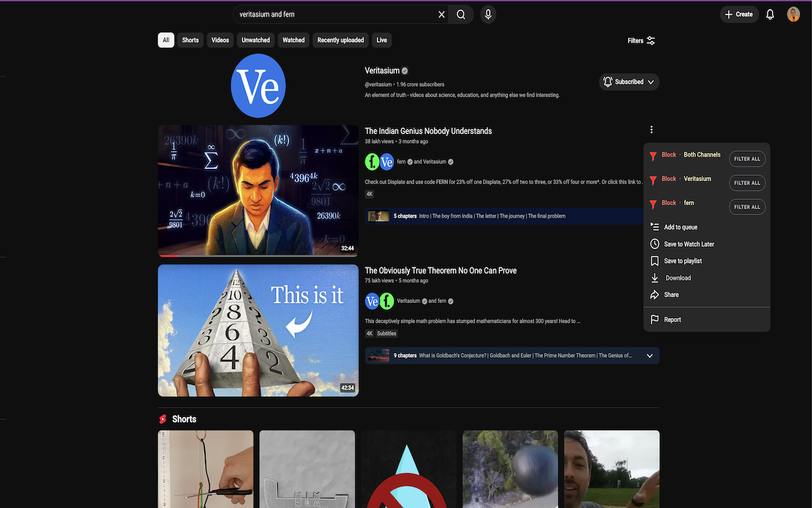The image size is (812, 508).
Task: Choose Download from the menu
Action: 707,278
